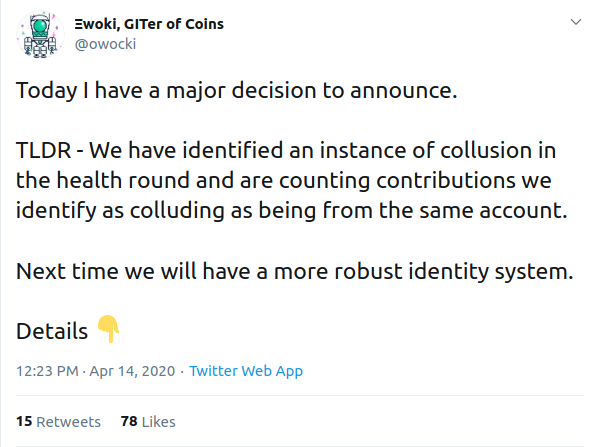Expand the tweet options chevron
The image size is (597, 447).
576,22
